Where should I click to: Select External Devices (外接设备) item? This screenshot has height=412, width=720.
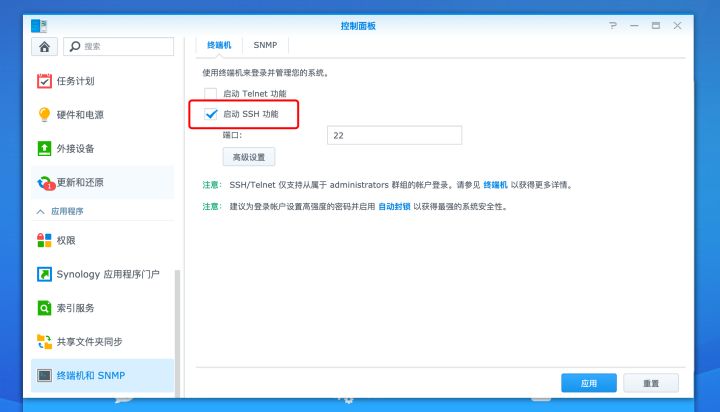75,149
